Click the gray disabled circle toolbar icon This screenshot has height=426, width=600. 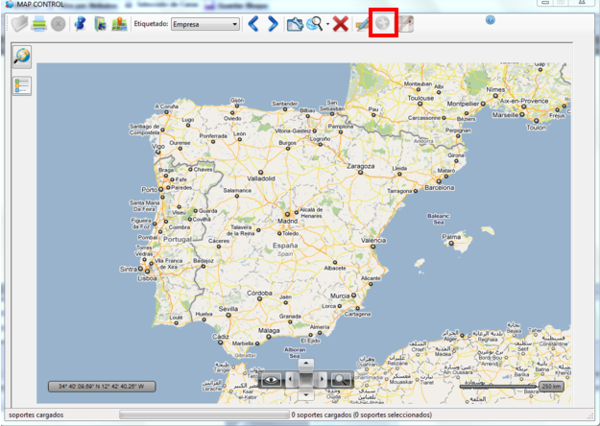click(x=60, y=23)
